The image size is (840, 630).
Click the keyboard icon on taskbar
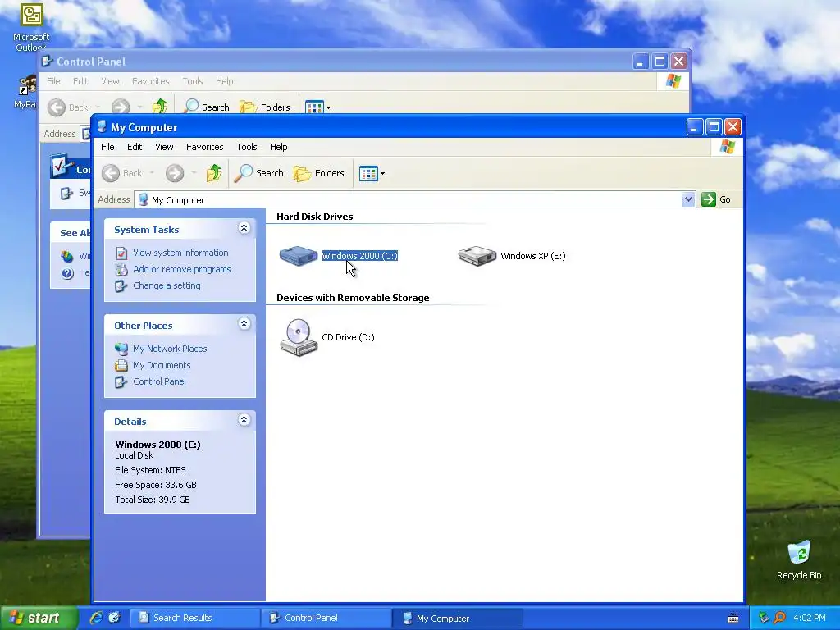click(x=733, y=619)
